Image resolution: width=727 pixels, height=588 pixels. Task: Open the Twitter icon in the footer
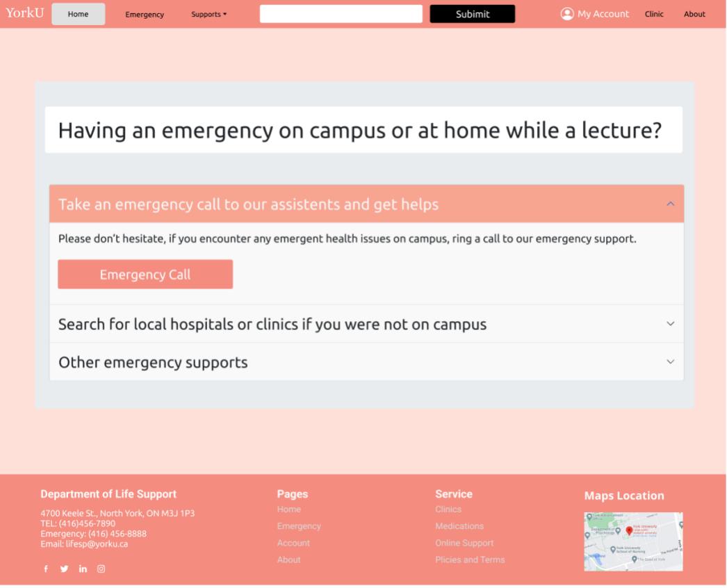click(65, 569)
